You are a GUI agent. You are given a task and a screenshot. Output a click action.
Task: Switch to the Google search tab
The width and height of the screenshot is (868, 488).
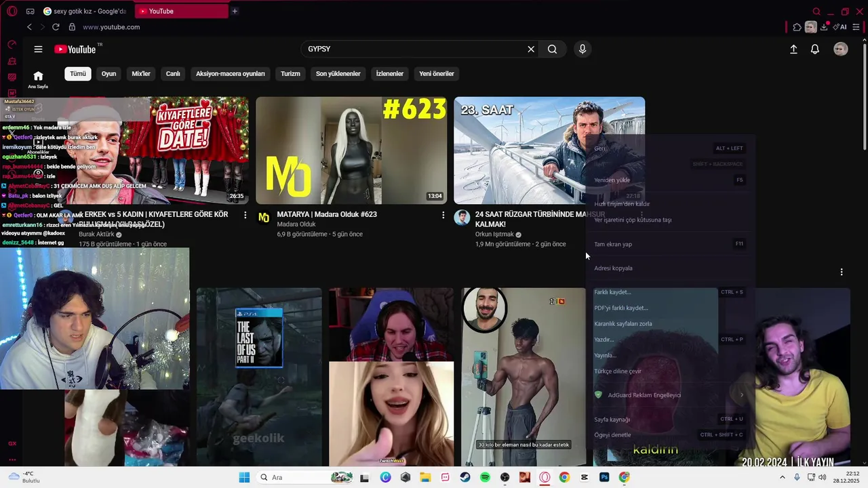click(86, 11)
